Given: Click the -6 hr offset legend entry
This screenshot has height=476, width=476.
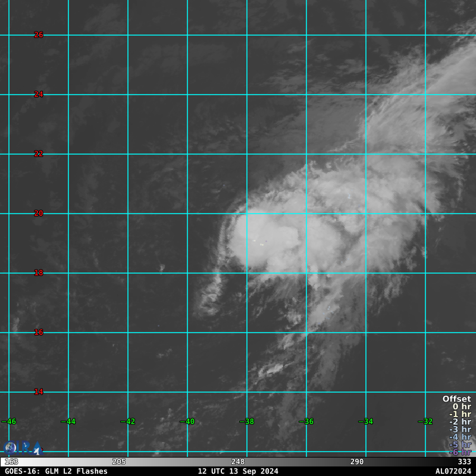Looking at the screenshot, I should click(460, 452).
